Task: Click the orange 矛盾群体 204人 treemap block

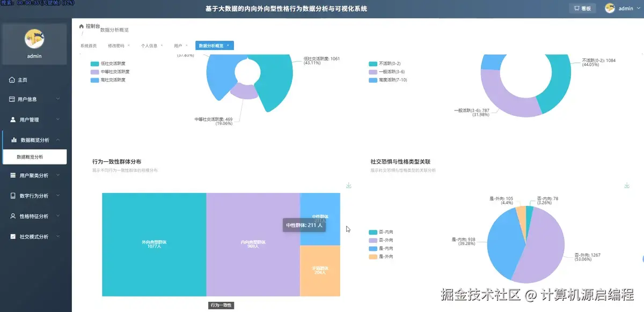Action: pyautogui.click(x=320, y=271)
